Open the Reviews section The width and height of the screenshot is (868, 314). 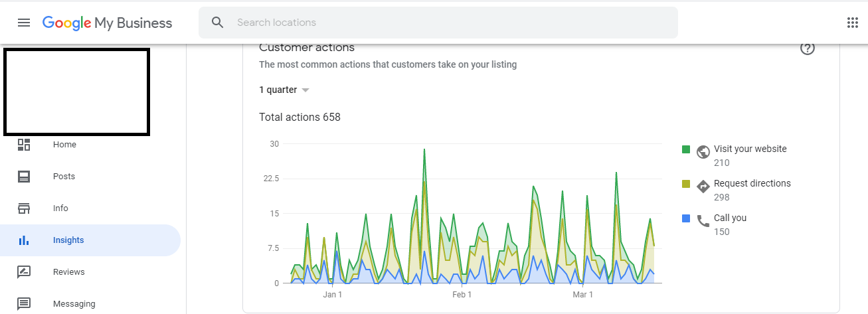[x=69, y=272]
